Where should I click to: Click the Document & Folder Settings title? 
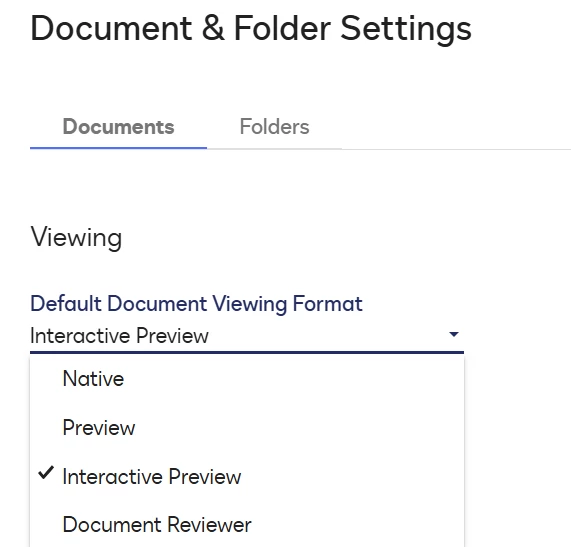[x=251, y=28]
